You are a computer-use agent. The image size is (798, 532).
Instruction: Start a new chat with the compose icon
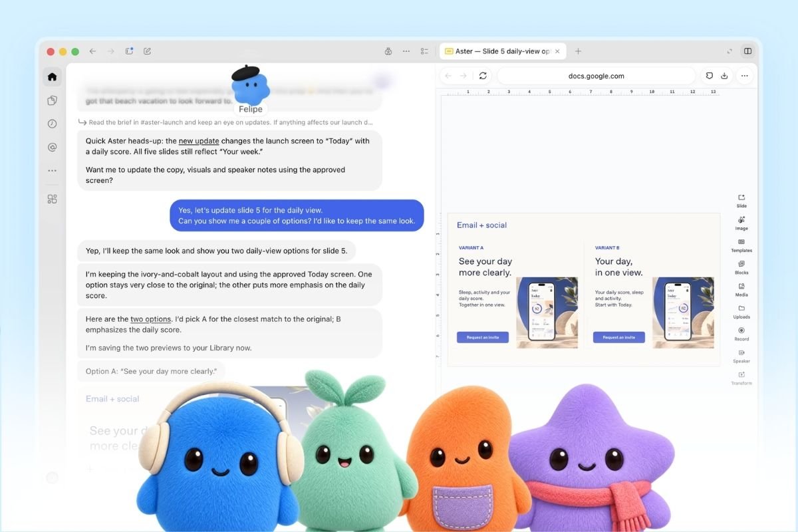(x=147, y=51)
